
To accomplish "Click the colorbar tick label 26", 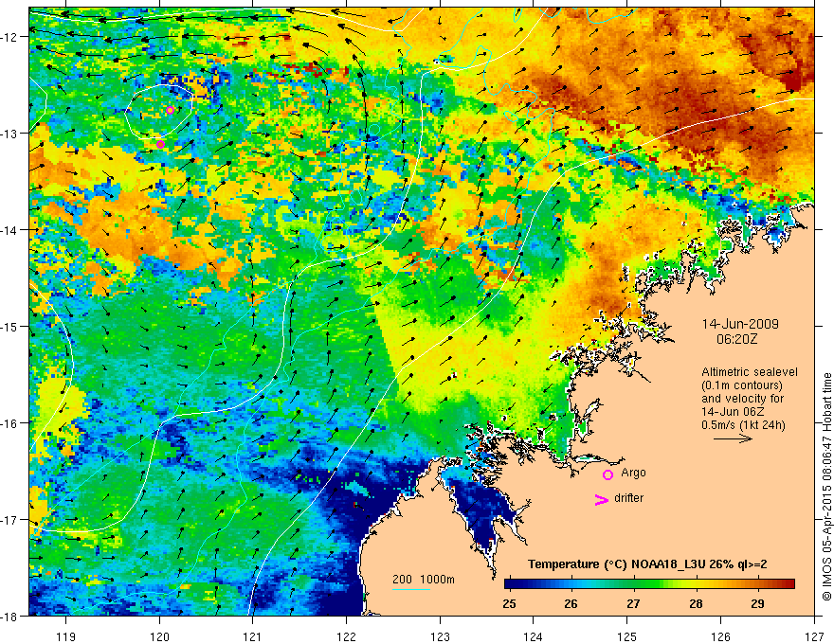I will click(x=571, y=604).
